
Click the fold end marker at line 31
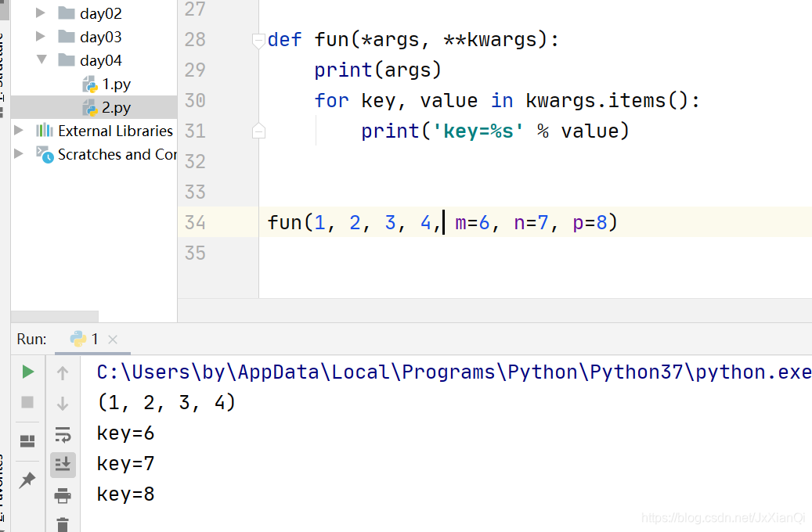click(258, 131)
